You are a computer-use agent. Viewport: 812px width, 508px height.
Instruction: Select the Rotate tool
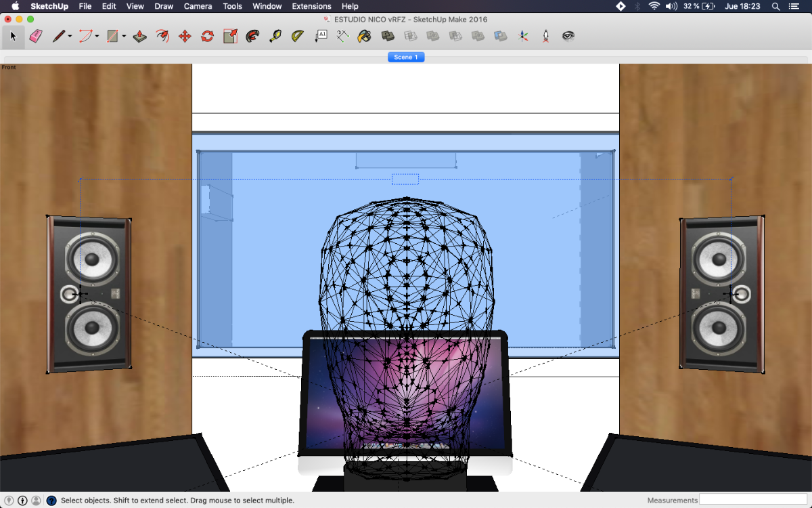pyautogui.click(x=207, y=36)
